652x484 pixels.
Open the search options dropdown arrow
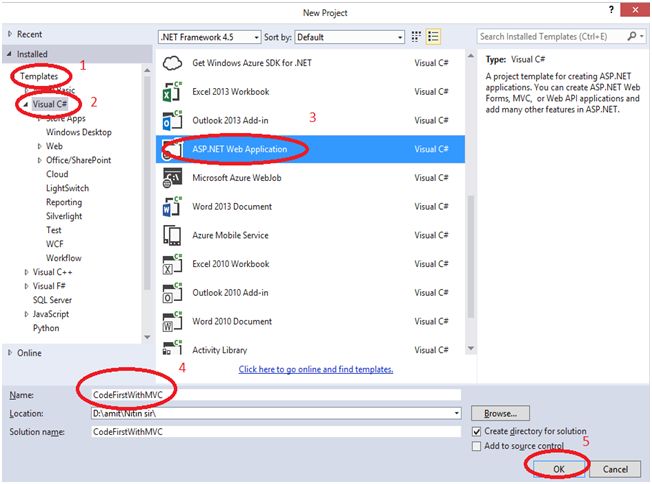point(642,36)
